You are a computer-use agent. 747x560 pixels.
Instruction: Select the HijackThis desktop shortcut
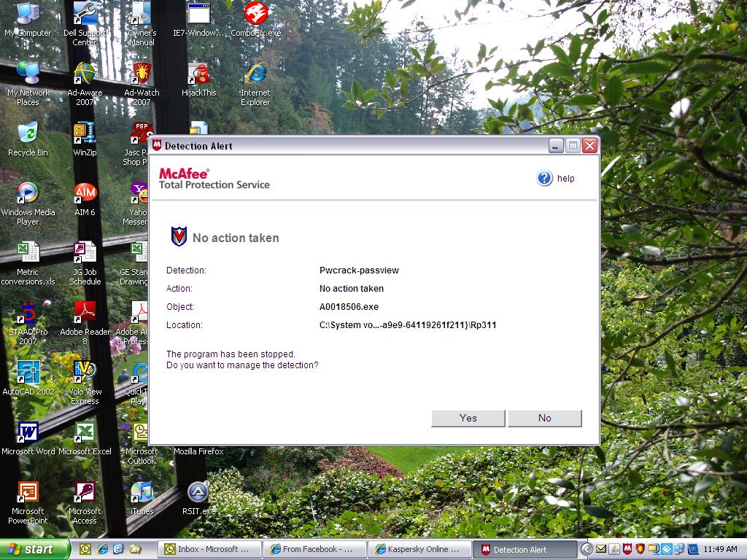click(198, 80)
